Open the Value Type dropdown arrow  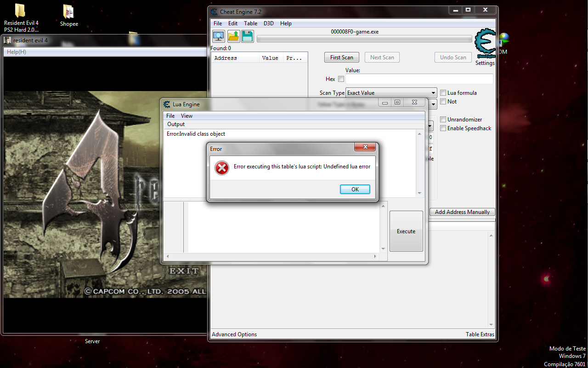pos(433,104)
